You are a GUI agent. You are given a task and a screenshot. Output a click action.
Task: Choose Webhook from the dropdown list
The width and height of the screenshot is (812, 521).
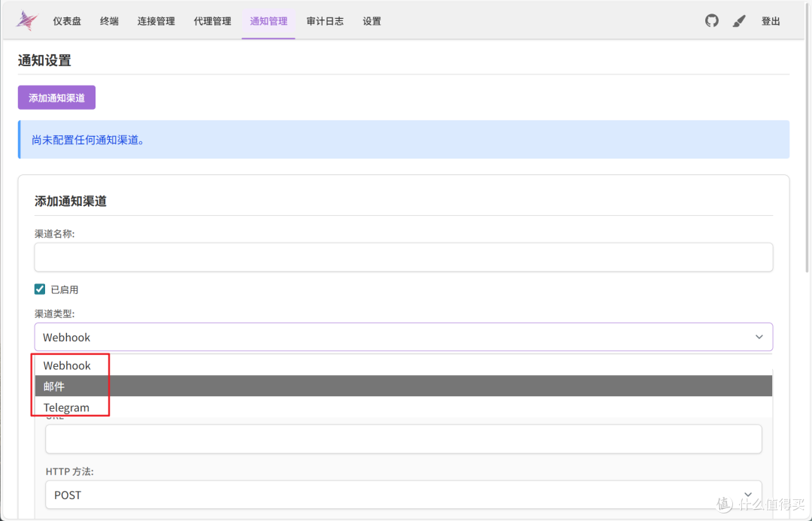click(x=404, y=365)
